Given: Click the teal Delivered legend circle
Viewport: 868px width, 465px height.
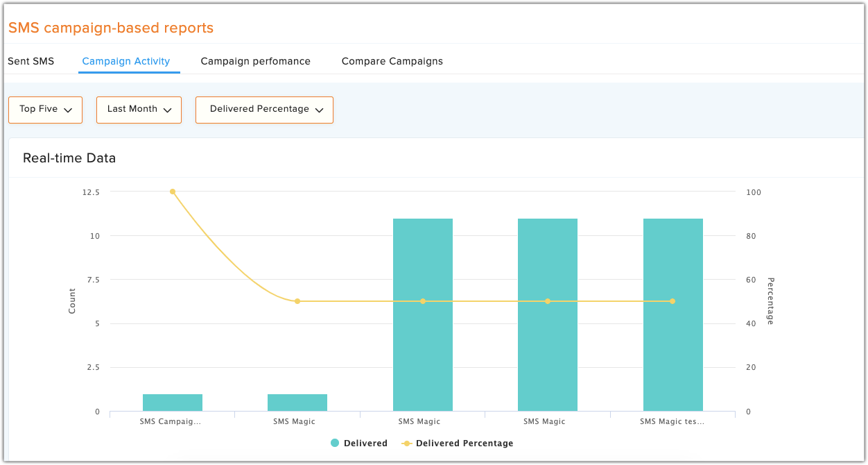Looking at the screenshot, I should point(335,443).
